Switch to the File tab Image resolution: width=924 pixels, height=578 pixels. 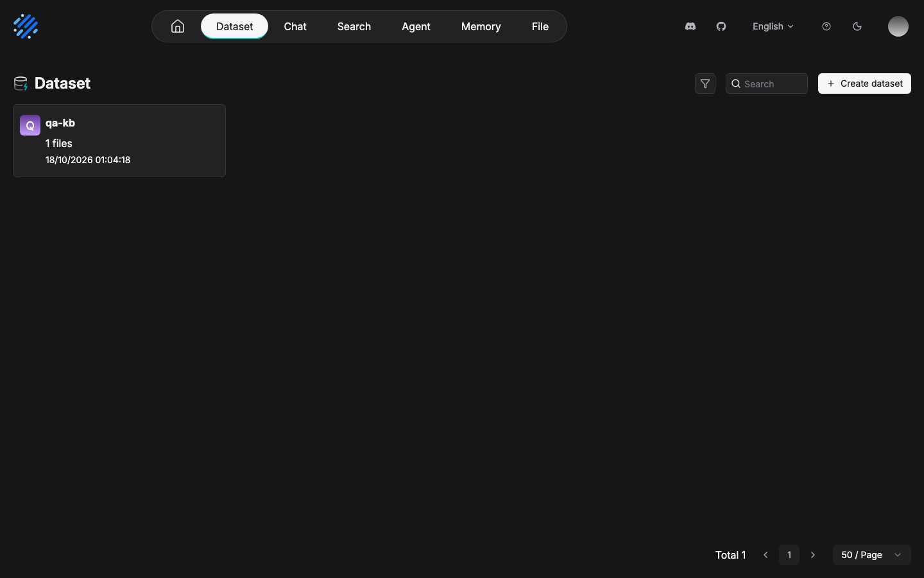[x=540, y=26]
